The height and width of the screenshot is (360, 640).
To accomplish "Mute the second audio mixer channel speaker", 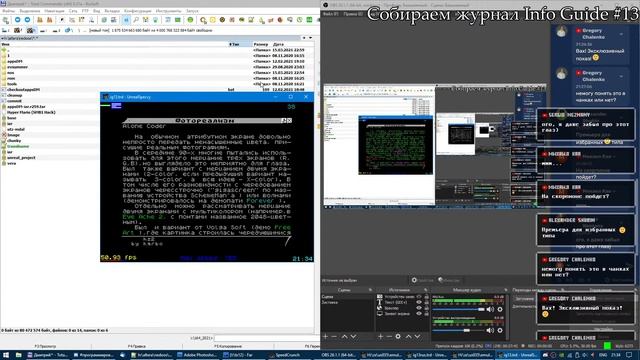I will [x=490, y=330].
